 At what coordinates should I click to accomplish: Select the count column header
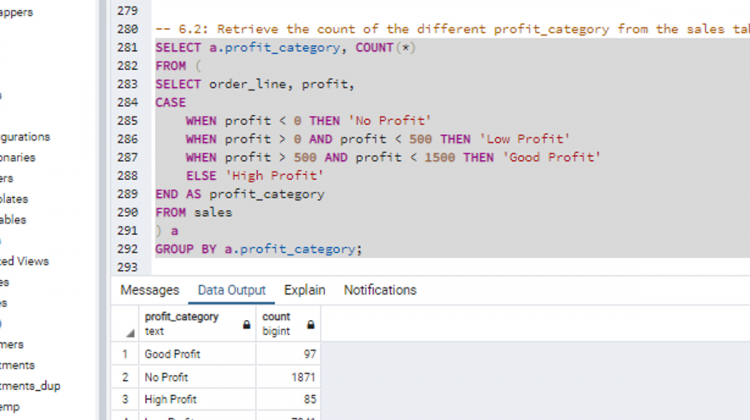(x=280, y=323)
